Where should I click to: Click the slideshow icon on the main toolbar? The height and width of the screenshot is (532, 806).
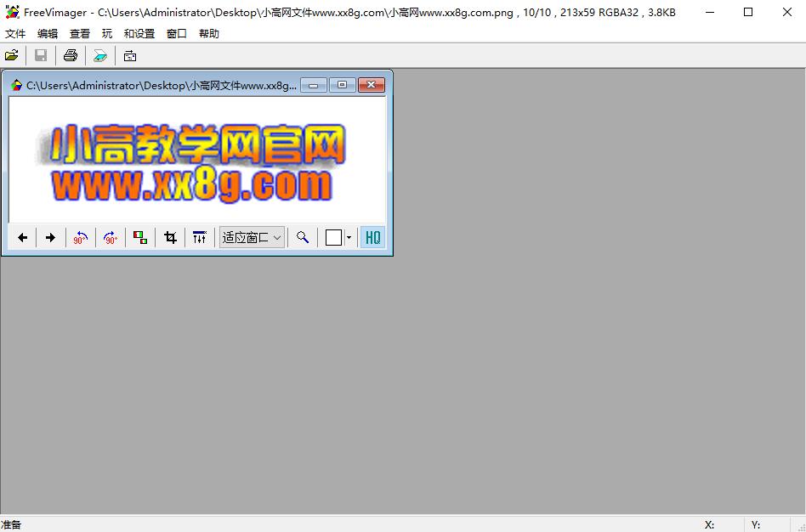coord(129,54)
